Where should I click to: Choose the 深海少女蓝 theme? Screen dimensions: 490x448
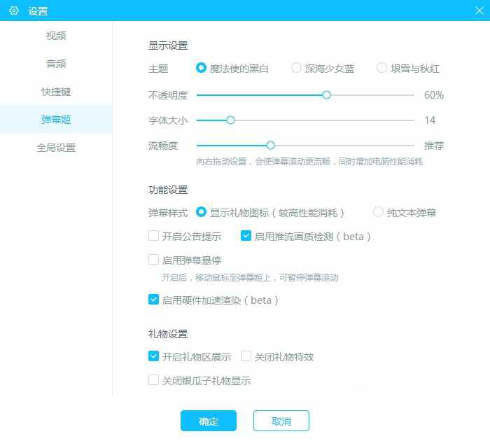(297, 69)
